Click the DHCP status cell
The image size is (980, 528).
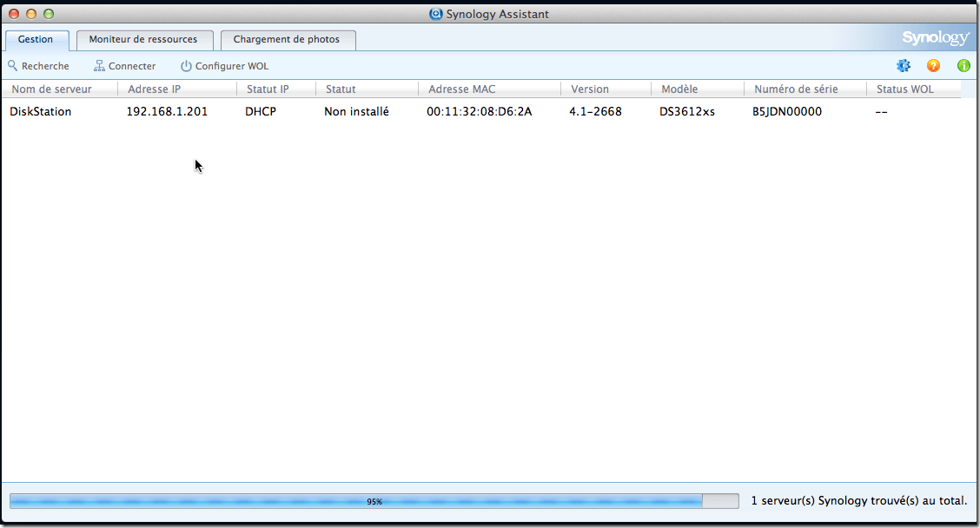click(x=261, y=112)
